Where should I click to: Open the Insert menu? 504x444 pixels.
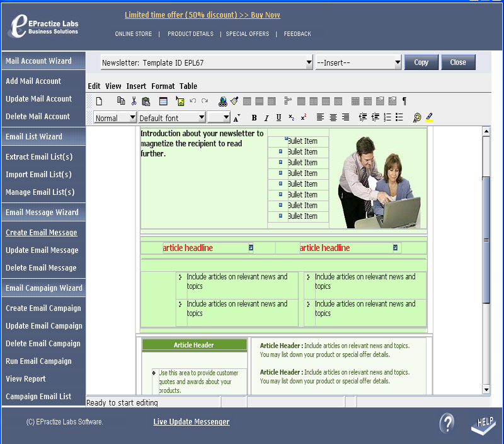136,86
